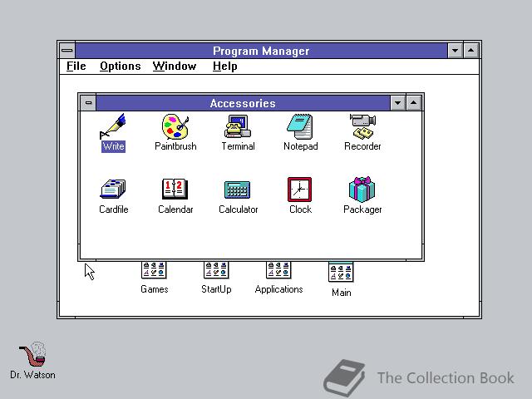The height and width of the screenshot is (399, 532).
Task: Click the Calculator label text
Action: point(239,209)
